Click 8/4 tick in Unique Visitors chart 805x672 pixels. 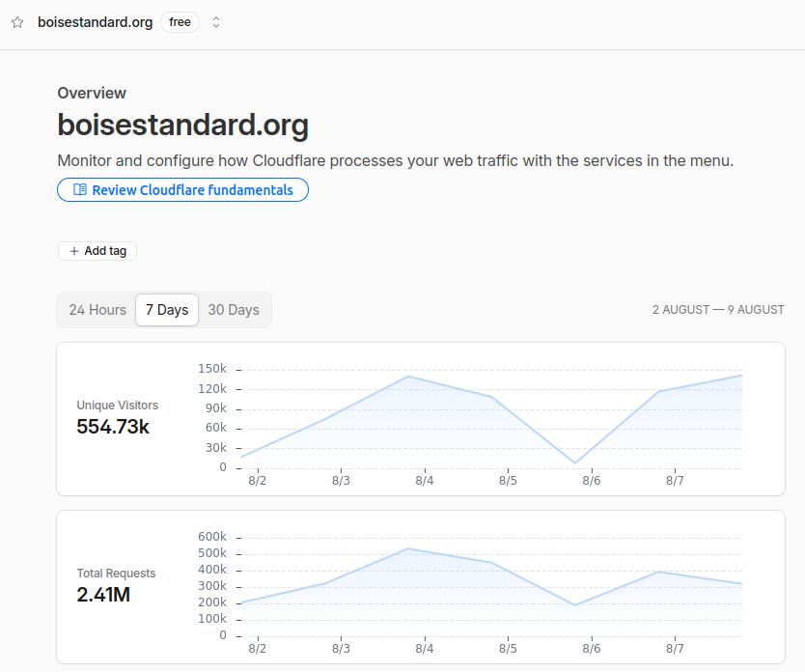pos(425,481)
